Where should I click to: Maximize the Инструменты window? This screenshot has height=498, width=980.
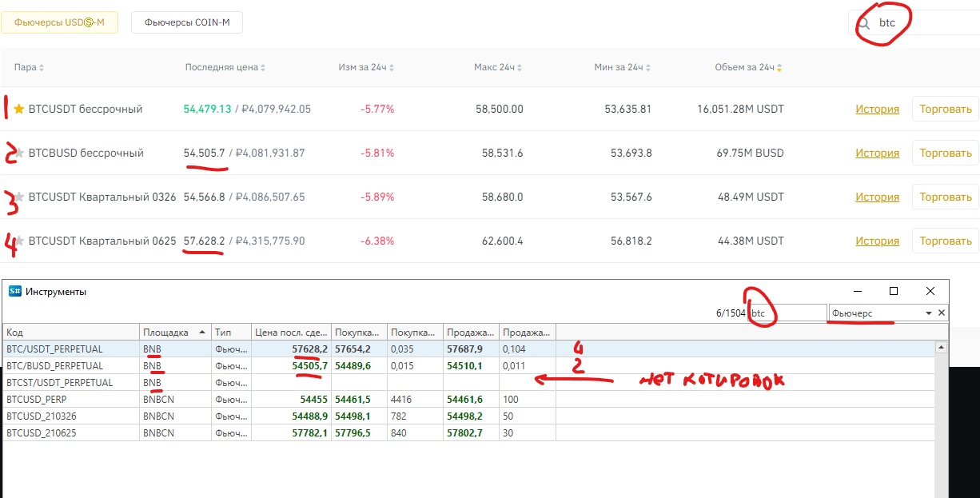pos(894,292)
